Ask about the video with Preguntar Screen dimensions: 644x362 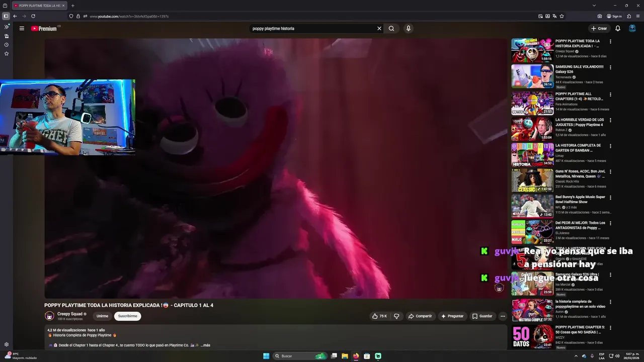coord(452,316)
